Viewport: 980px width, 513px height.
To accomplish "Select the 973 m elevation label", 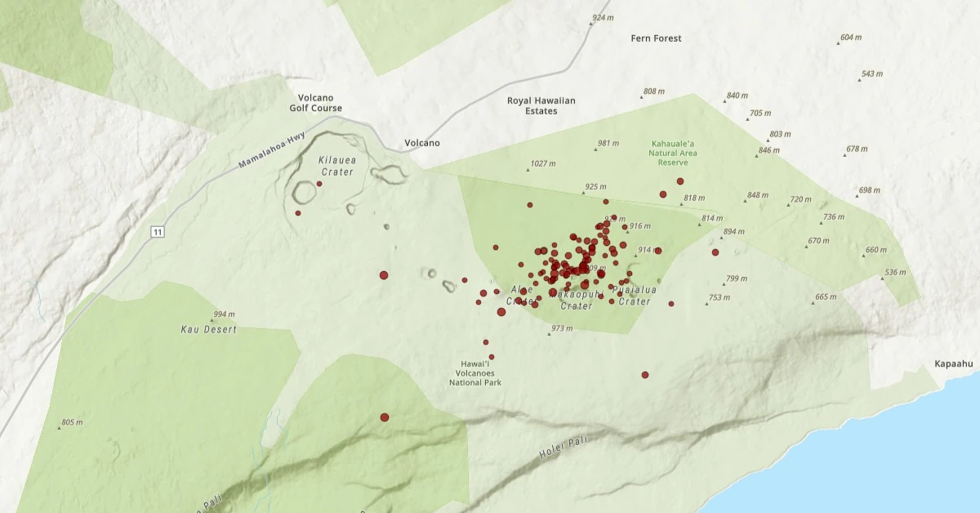I will click(x=562, y=329).
